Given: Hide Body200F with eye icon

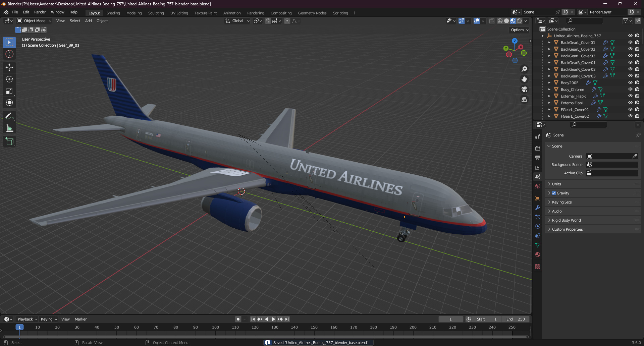Looking at the screenshot, I should click(x=630, y=82).
